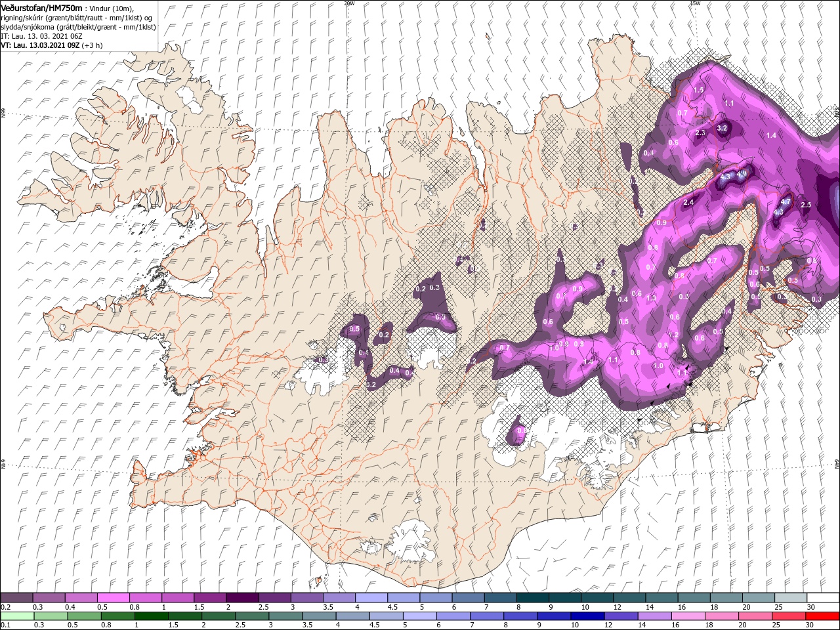The image size is (840, 630).
Task: Click upper legend swatch between 8 and 9
Action: pos(533,598)
